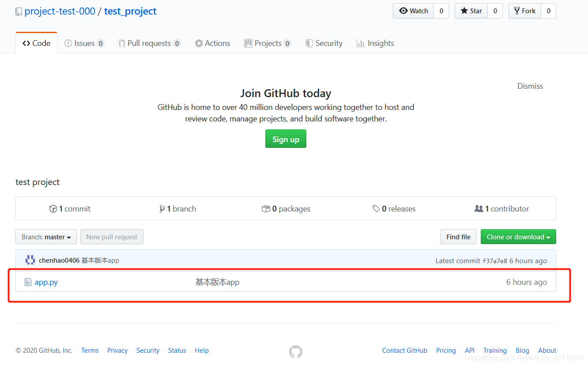
Task: Open the Status footer link
Action: (177, 351)
